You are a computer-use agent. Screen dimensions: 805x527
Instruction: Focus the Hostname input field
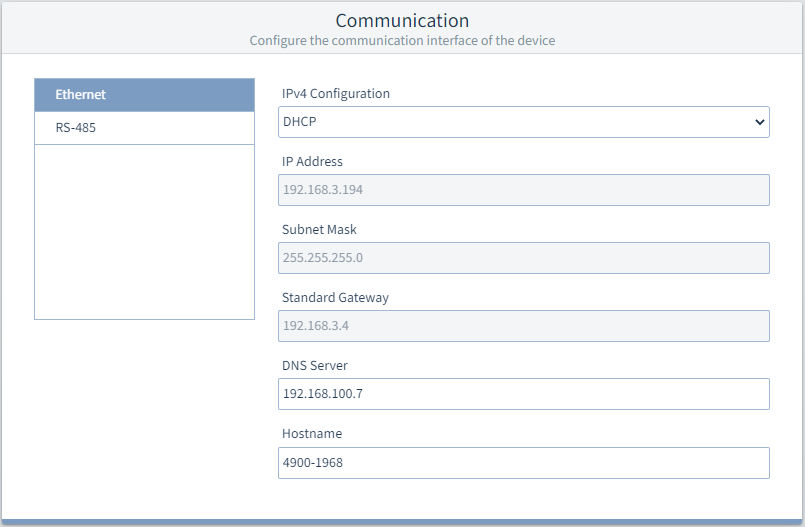[523, 462]
